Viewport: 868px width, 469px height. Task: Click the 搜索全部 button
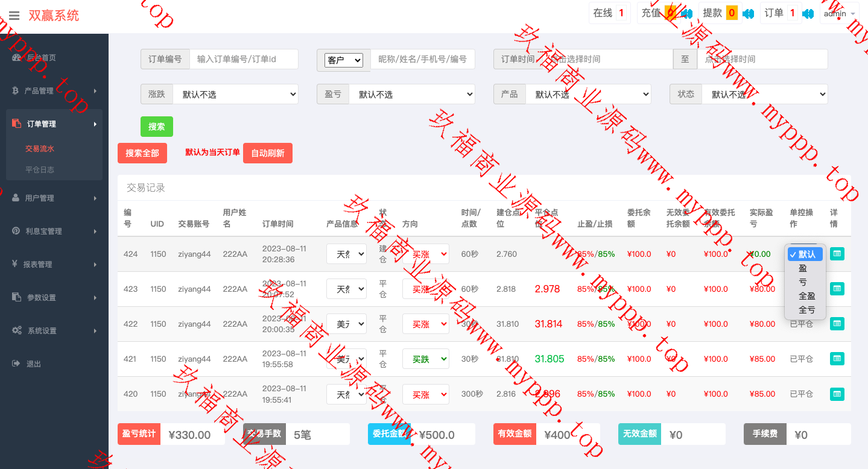[x=142, y=153]
